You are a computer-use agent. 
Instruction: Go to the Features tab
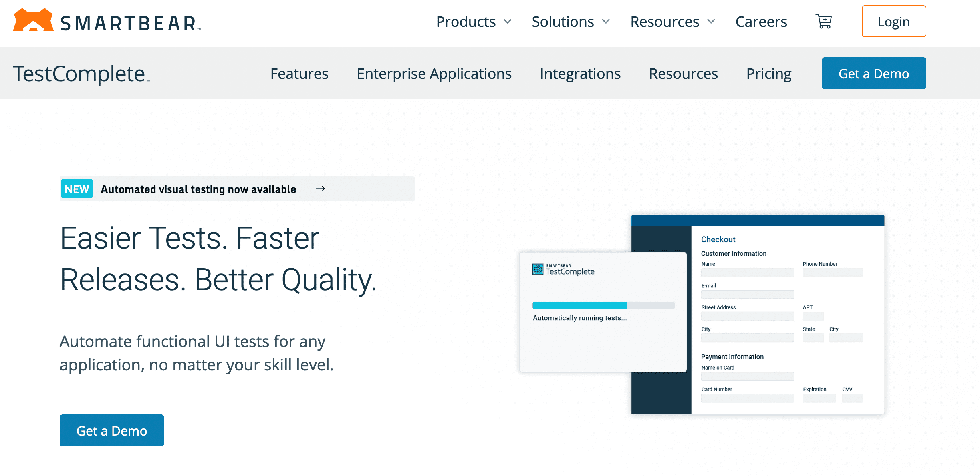coord(299,74)
